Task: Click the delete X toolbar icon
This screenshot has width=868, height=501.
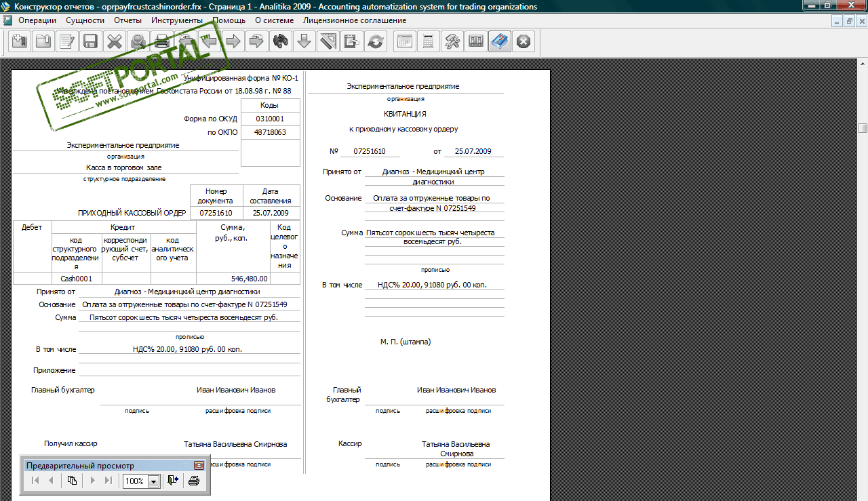Action: click(114, 41)
